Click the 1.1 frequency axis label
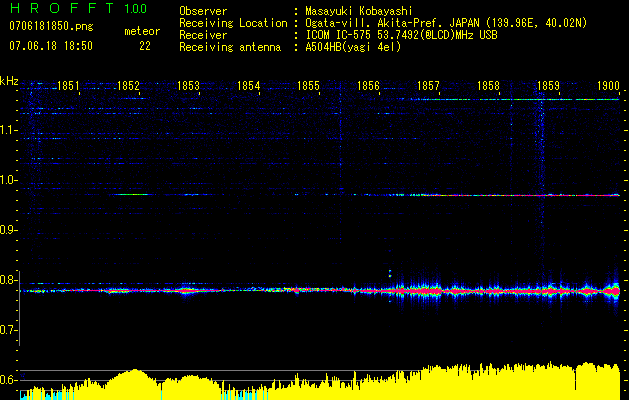Screen dimensions: 629x400 (x=9, y=130)
